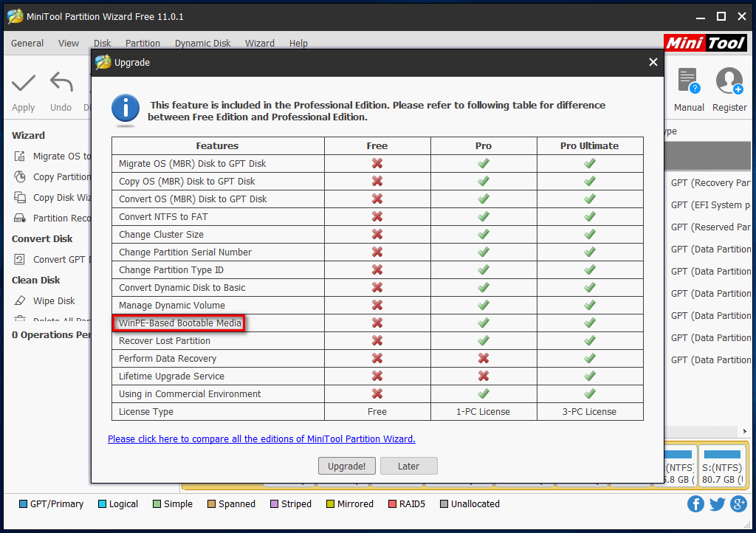Click the Upgrade! button
The height and width of the screenshot is (533, 756).
pos(347,466)
